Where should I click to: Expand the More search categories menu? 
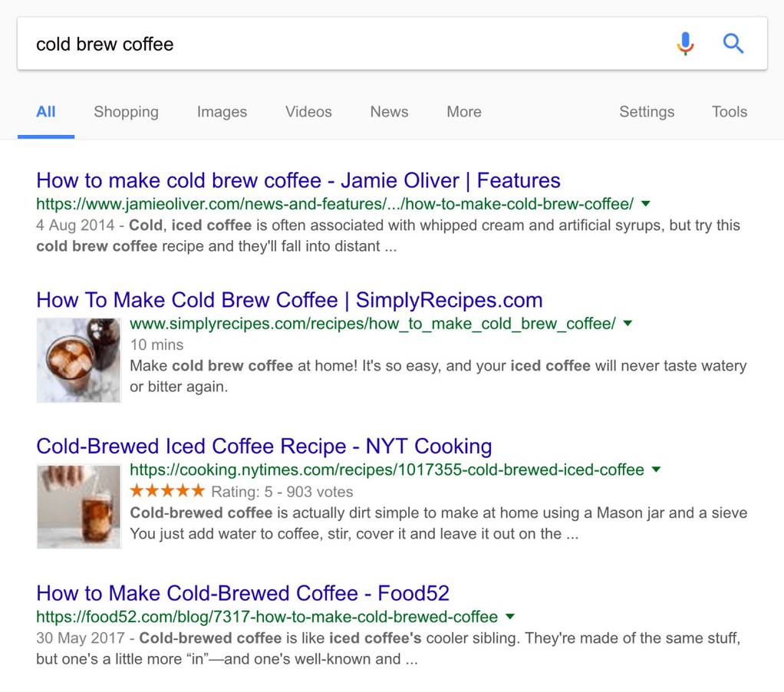(464, 111)
